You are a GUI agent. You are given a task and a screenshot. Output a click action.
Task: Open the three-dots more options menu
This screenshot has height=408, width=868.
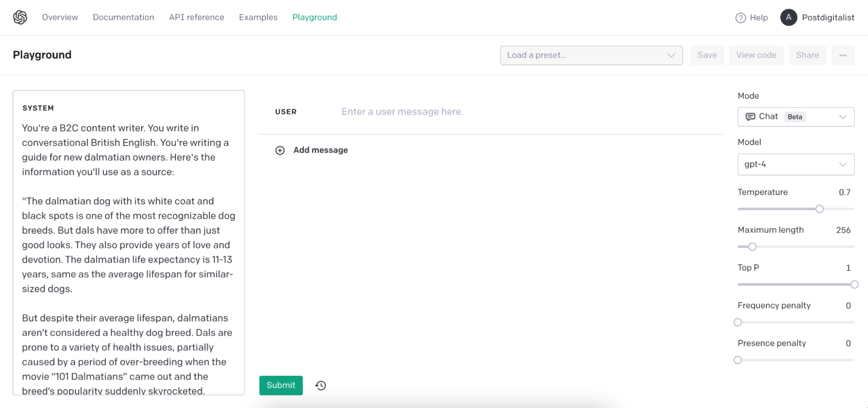tap(842, 55)
